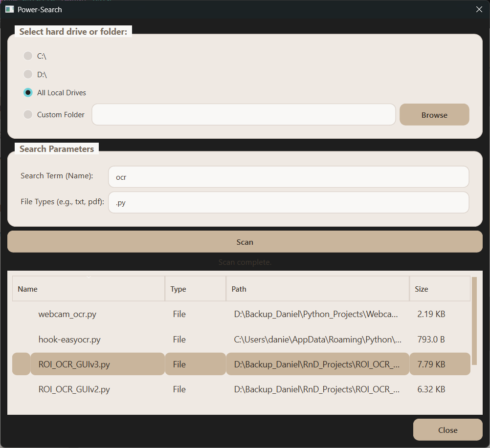Sort results by the Path column header
490x448 pixels.
pos(317,289)
